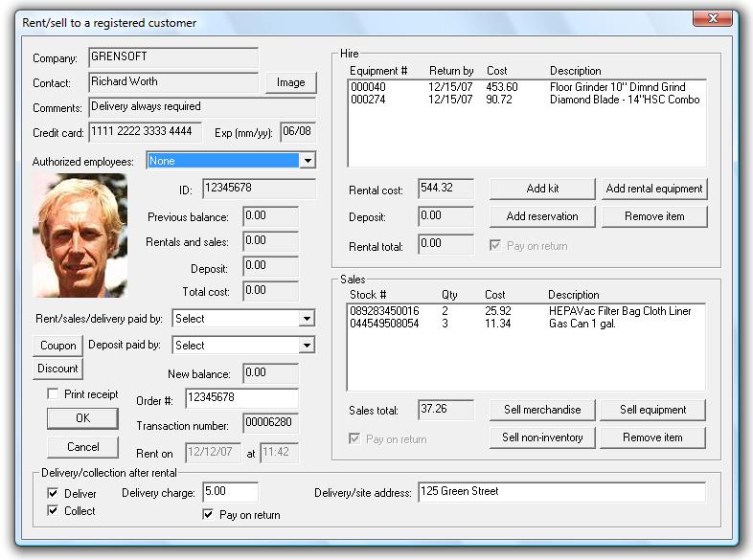The height and width of the screenshot is (560, 753).
Task: Toggle delivery Pay on return checkbox
Action: [x=208, y=515]
